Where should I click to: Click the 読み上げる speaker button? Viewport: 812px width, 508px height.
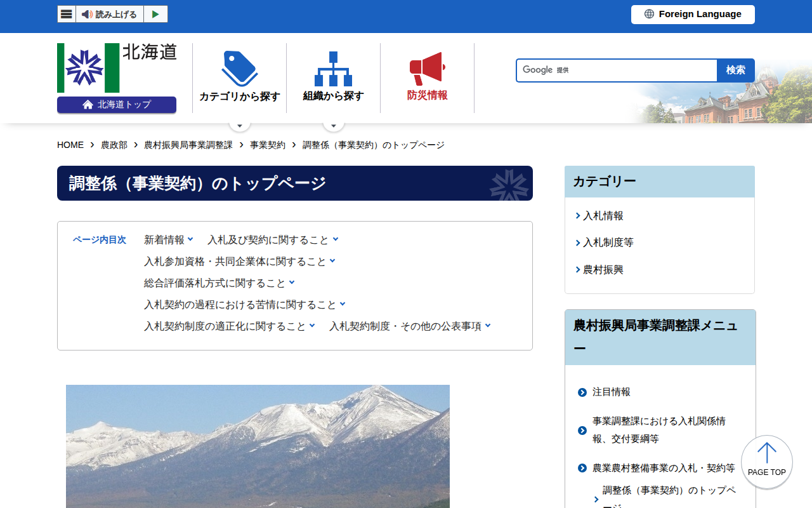[110, 14]
